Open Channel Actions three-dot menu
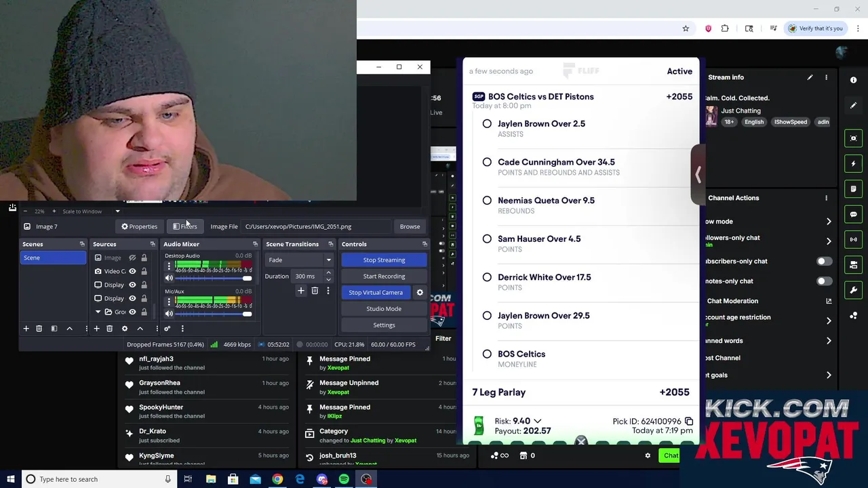The image size is (868, 488). pos(826,198)
